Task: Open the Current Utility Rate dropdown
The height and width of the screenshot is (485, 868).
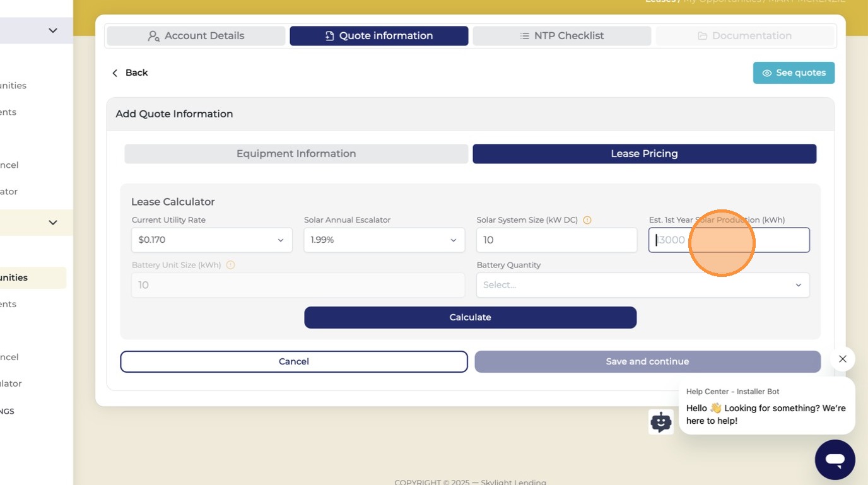Action: click(x=211, y=240)
